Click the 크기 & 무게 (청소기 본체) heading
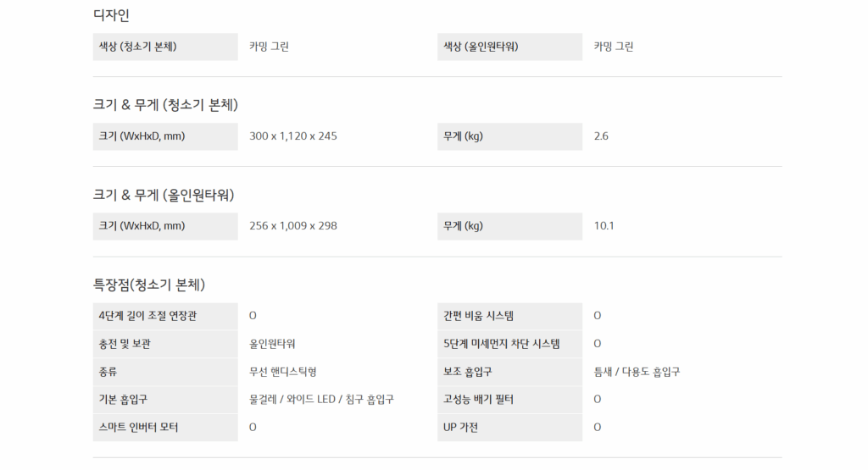 (x=165, y=105)
